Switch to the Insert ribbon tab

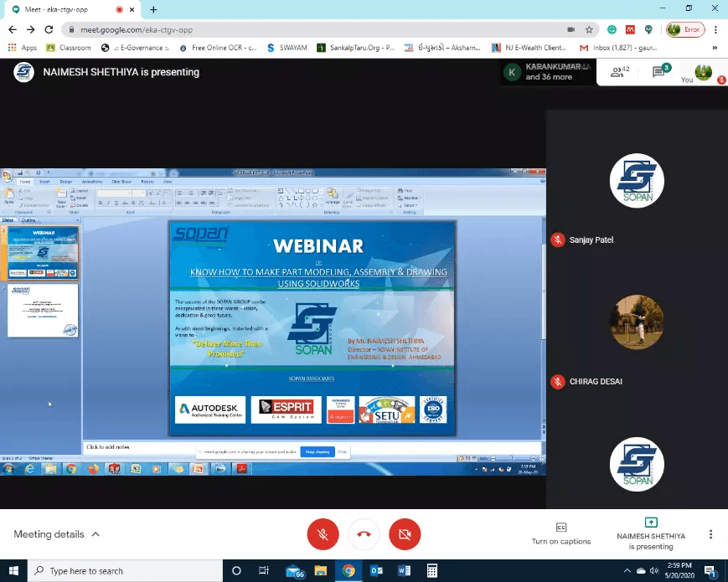tap(43, 181)
